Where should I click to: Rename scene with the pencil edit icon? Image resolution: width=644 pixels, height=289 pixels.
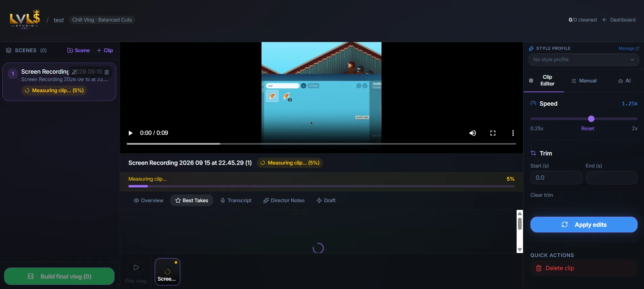coord(74,72)
